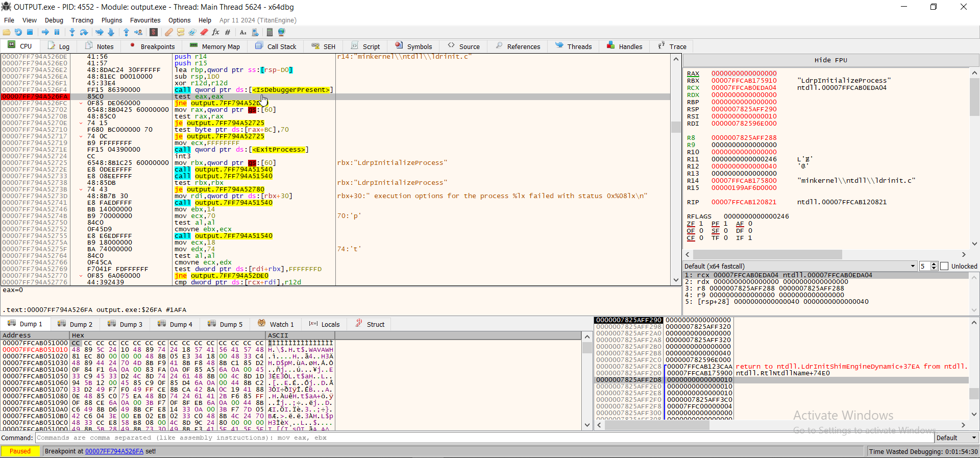Click the Open file folder icon

click(x=7, y=32)
